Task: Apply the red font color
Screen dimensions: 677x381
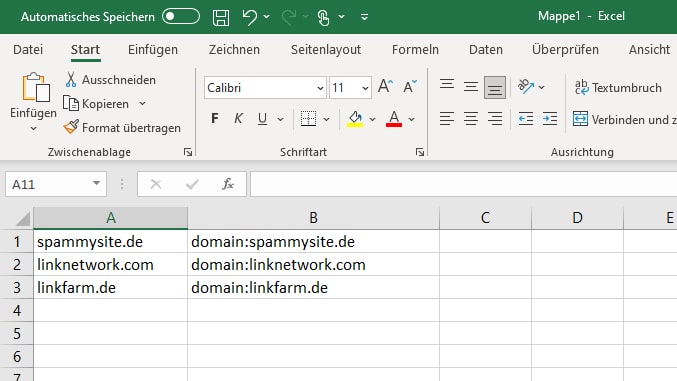Action: pyautogui.click(x=394, y=119)
